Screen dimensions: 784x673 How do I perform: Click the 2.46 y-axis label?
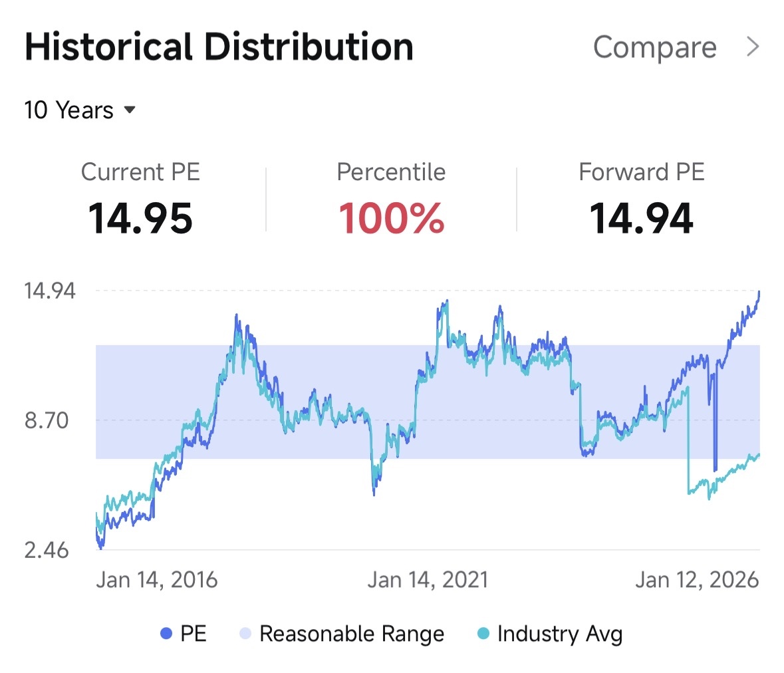point(47,550)
